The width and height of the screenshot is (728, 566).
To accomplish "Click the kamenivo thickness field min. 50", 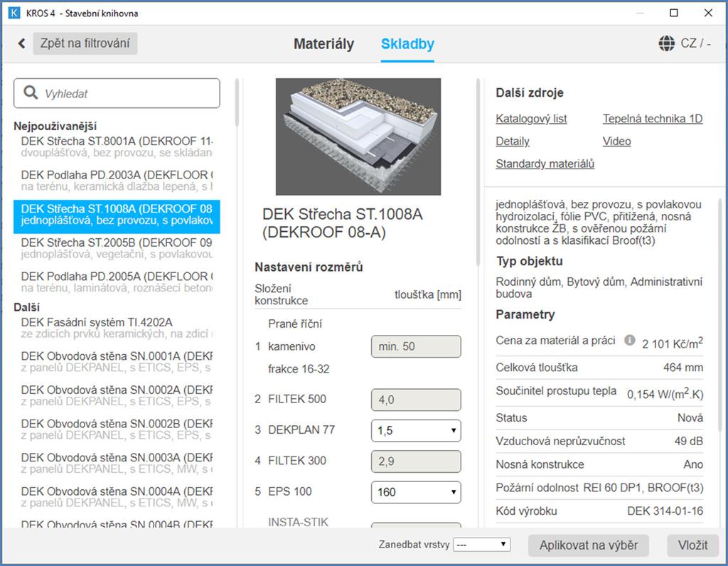I will tap(416, 346).
